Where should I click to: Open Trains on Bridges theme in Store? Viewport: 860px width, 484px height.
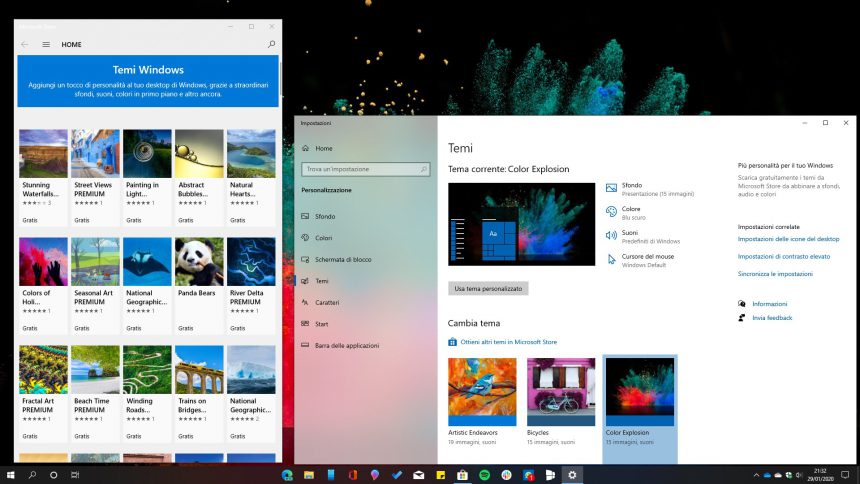[199, 393]
